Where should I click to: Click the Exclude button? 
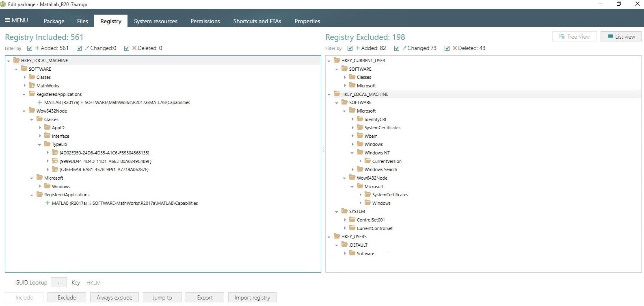tap(67, 297)
